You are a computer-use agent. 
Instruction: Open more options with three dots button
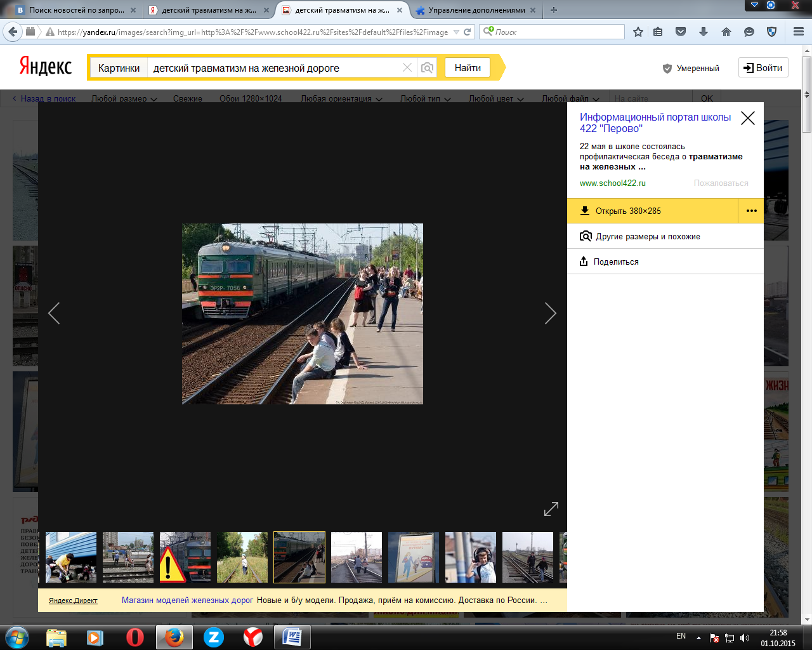tap(751, 211)
